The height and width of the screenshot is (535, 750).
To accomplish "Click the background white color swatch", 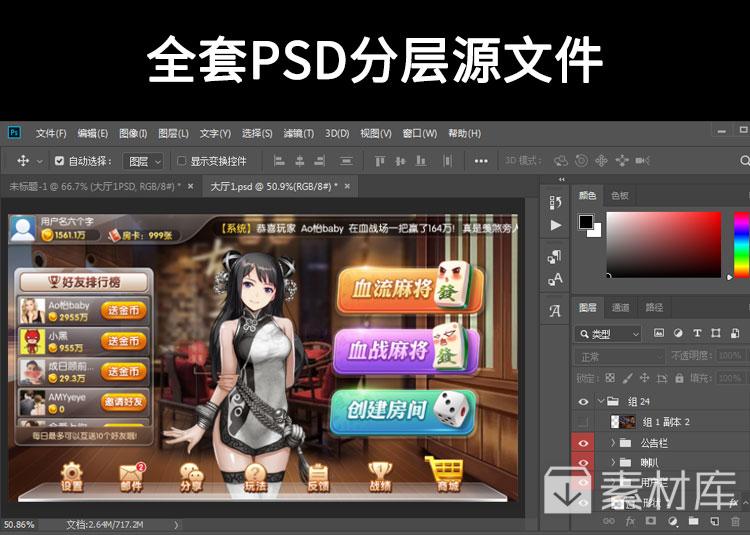I will [x=596, y=232].
